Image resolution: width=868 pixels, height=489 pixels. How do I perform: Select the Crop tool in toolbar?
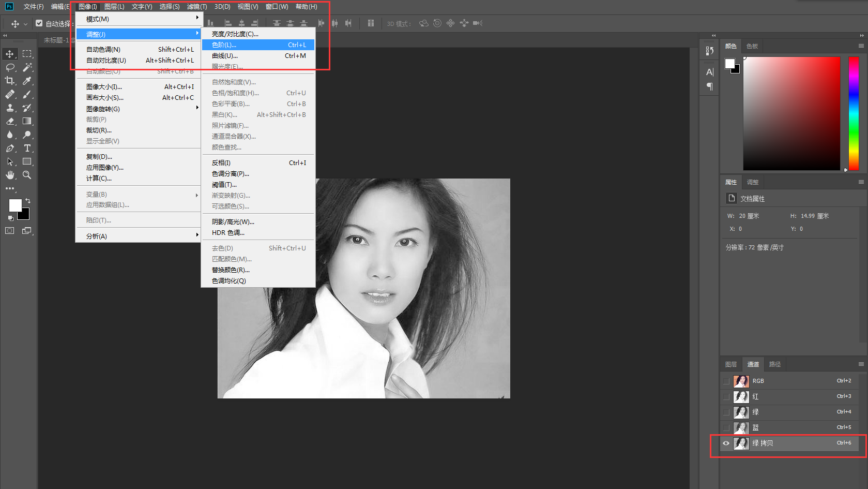[10, 81]
